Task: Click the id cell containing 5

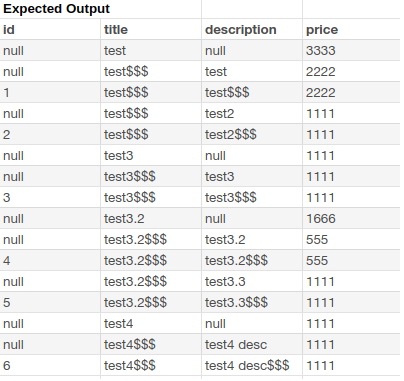Action: click(x=50, y=303)
